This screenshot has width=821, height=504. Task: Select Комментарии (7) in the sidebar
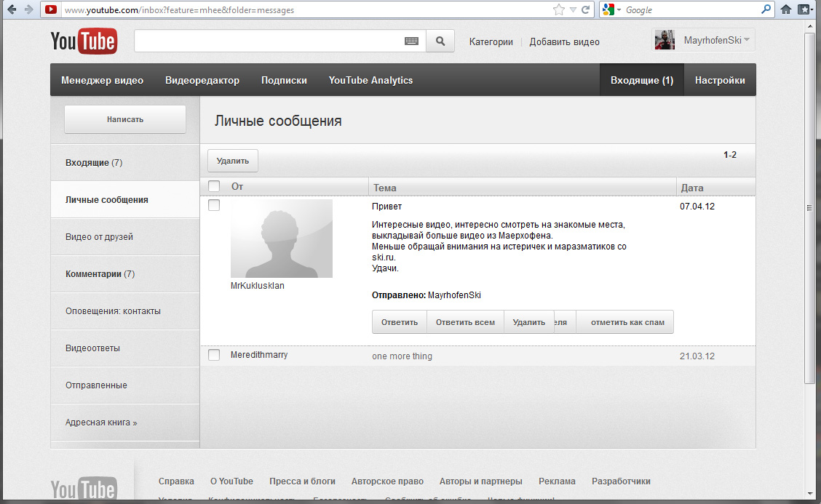125,273
